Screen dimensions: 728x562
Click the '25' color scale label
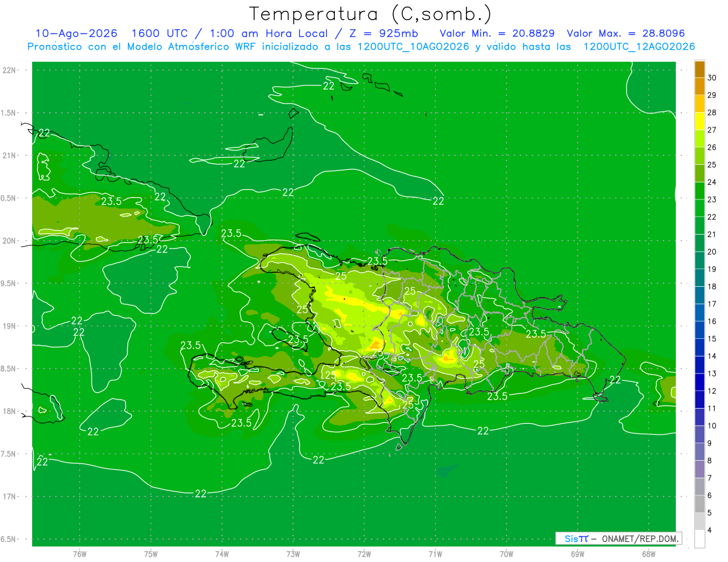tap(712, 164)
